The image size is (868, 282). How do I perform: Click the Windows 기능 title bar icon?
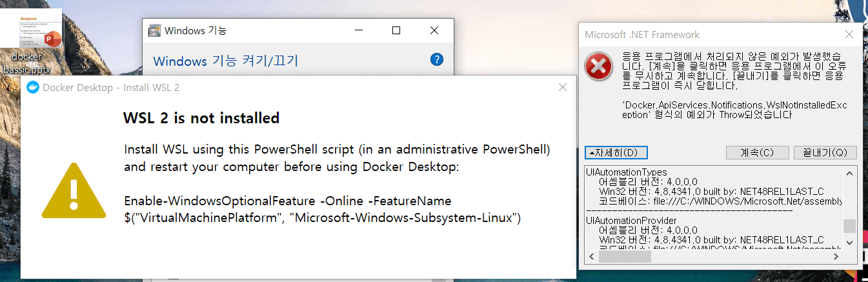tap(154, 30)
